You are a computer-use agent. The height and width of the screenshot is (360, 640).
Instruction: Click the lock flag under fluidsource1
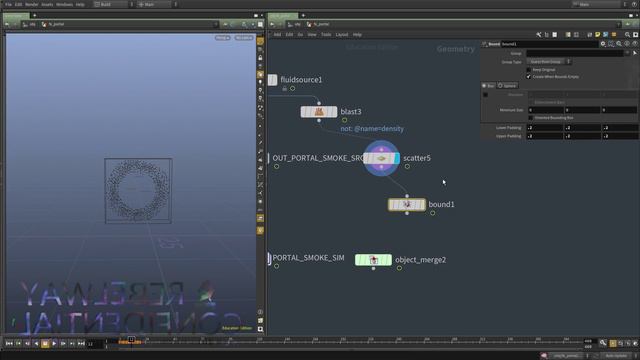[284, 89]
